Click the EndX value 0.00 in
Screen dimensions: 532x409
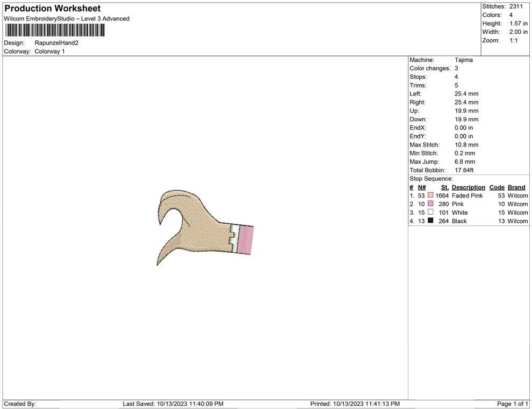[x=464, y=128]
